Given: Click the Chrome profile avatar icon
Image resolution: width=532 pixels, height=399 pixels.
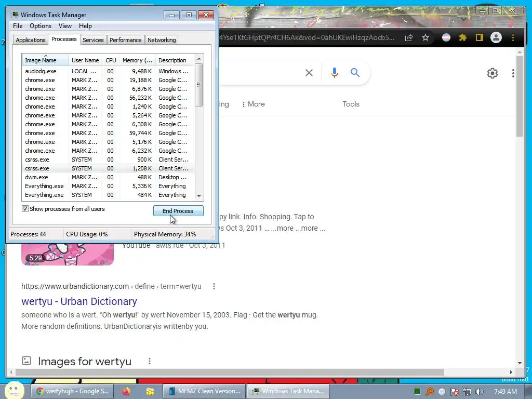Looking at the screenshot, I should tap(496, 37).
